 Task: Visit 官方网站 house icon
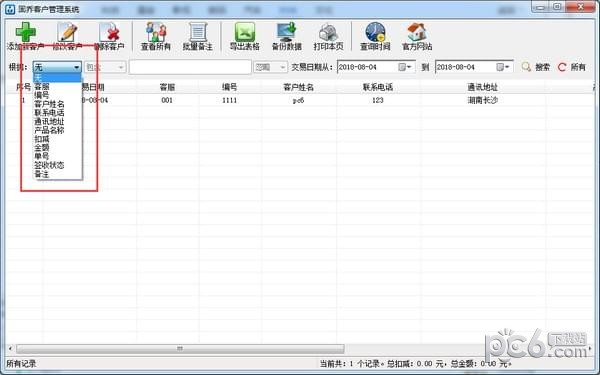(417, 32)
